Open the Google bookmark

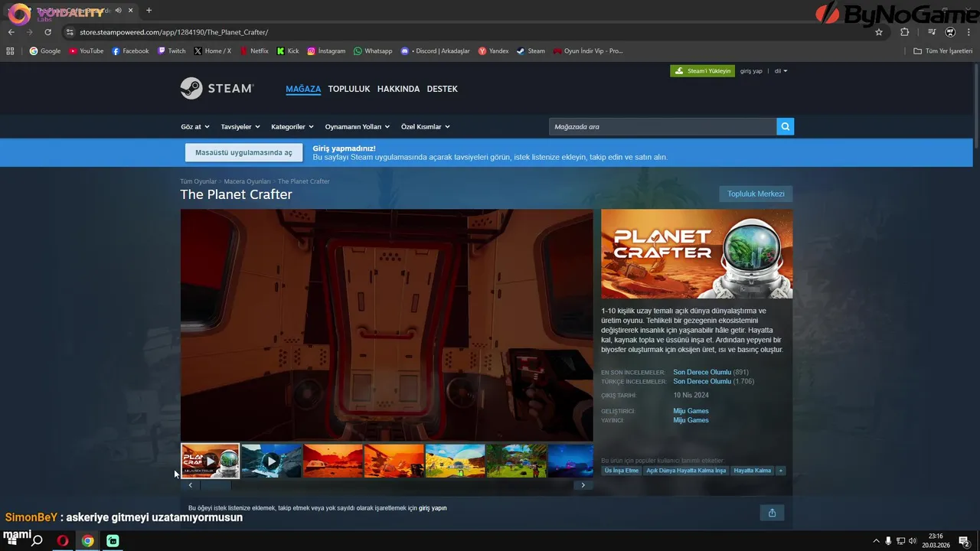tap(45, 51)
